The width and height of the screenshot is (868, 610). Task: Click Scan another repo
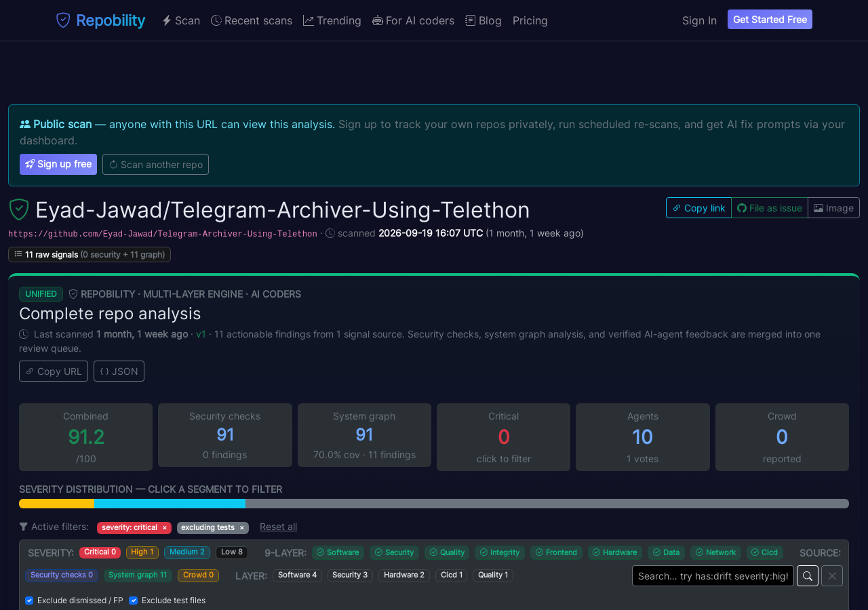pyautogui.click(x=155, y=164)
